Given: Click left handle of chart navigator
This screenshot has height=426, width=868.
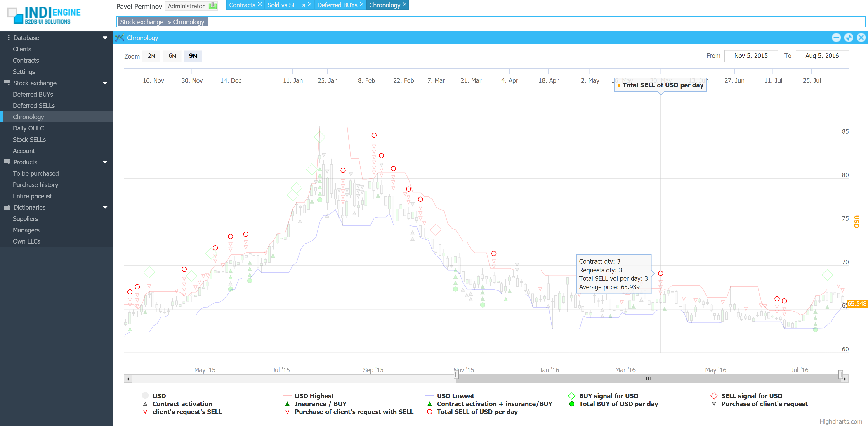Looking at the screenshot, I should click(x=456, y=374).
